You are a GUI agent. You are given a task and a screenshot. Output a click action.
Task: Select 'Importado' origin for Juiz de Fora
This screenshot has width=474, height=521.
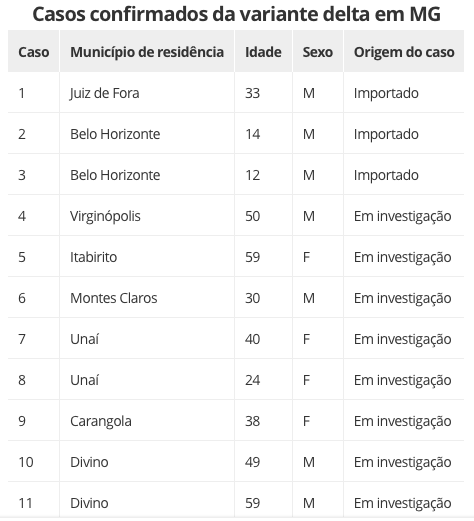(386, 94)
